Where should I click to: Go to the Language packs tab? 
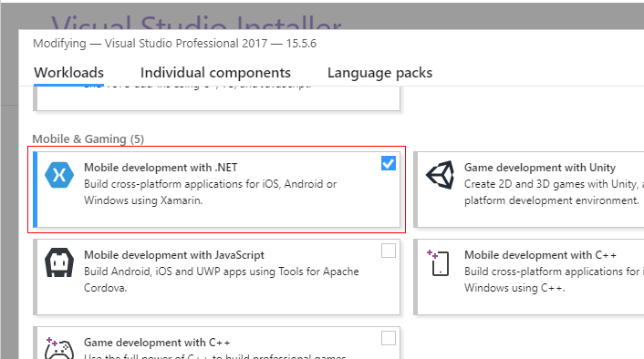pyautogui.click(x=379, y=73)
